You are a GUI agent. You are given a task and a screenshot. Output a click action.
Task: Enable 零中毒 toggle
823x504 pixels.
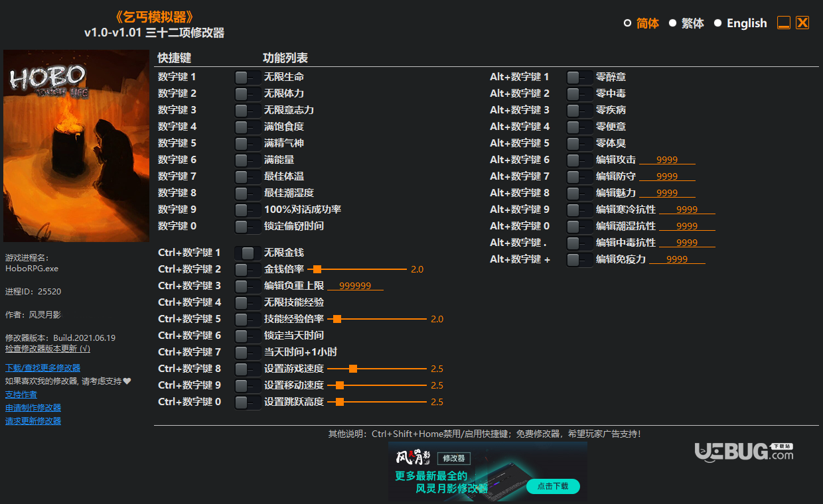pyautogui.click(x=580, y=94)
